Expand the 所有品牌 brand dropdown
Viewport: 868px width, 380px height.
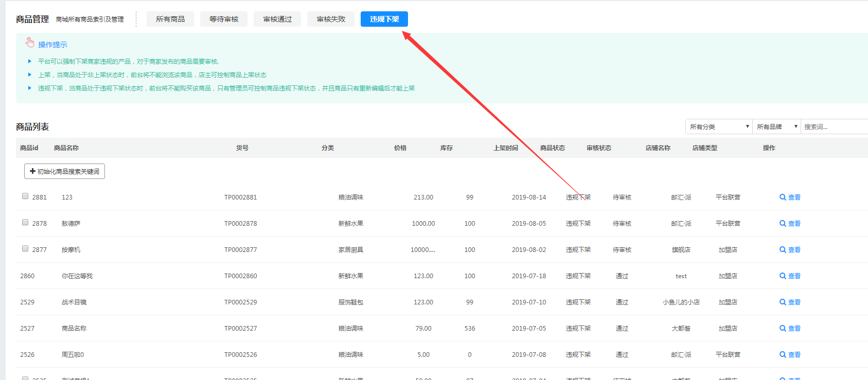tap(776, 126)
